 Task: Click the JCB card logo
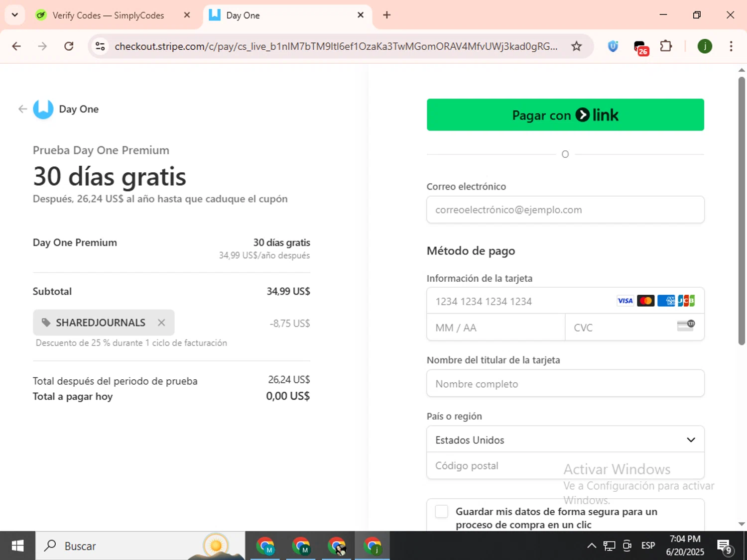click(686, 301)
